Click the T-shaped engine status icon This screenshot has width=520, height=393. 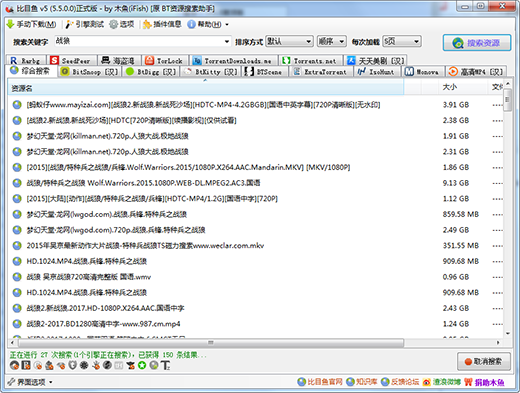click(x=165, y=365)
